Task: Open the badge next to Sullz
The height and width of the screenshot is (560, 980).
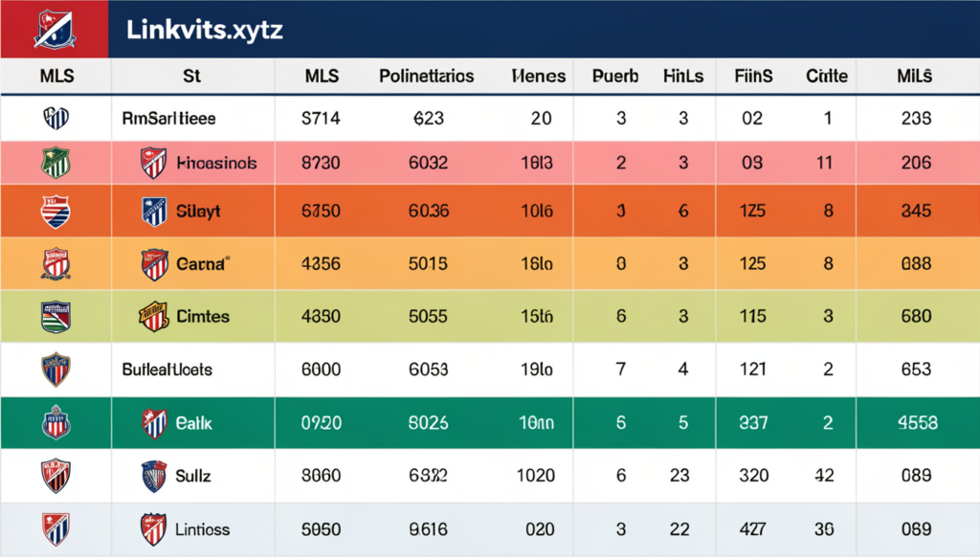Action: [x=154, y=475]
